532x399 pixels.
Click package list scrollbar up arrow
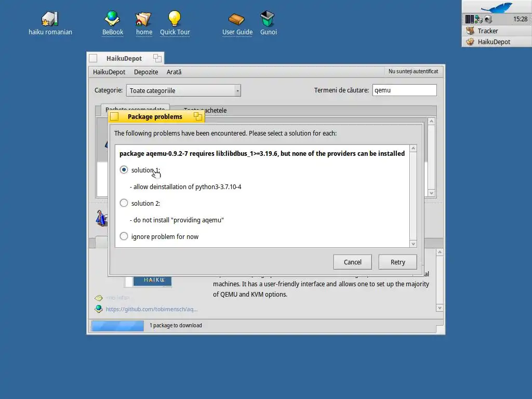[431, 121]
